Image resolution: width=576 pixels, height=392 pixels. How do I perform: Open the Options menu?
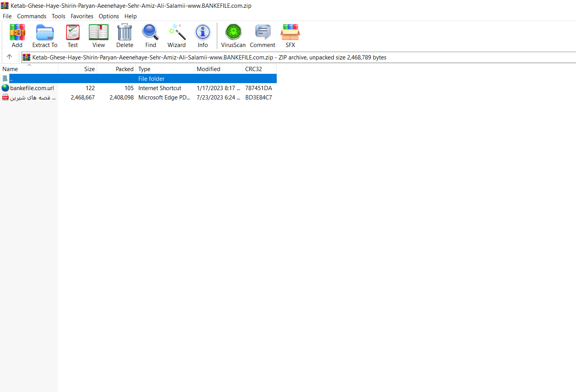pos(109,16)
